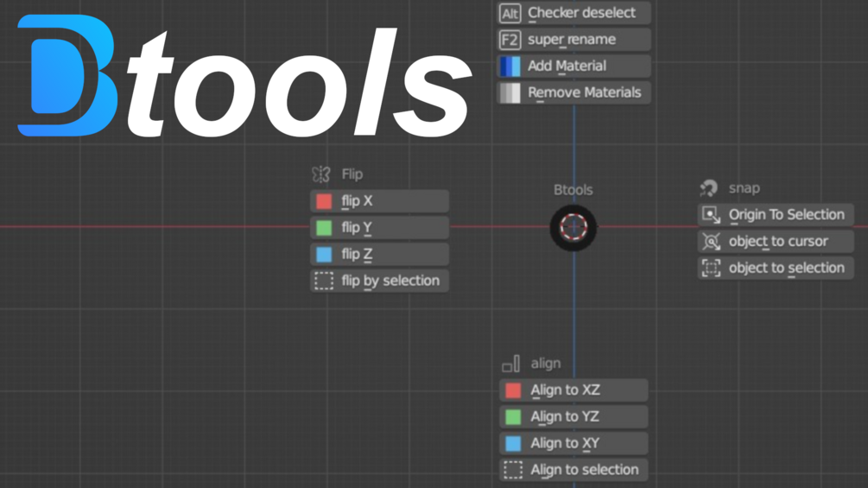Select flip X option
This screenshot has width=868, height=488.
point(380,201)
